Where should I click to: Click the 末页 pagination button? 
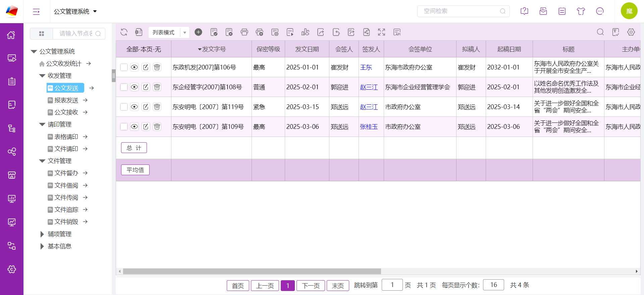coord(338,285)
